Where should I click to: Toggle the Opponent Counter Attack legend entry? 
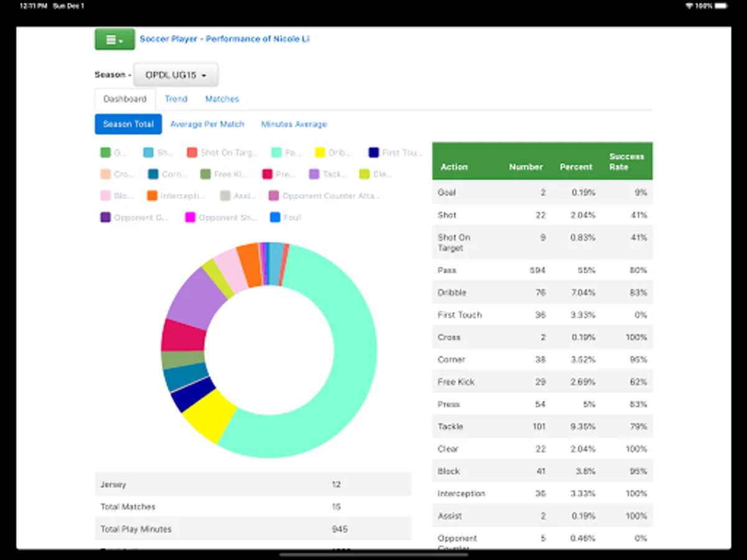[322, 195]
